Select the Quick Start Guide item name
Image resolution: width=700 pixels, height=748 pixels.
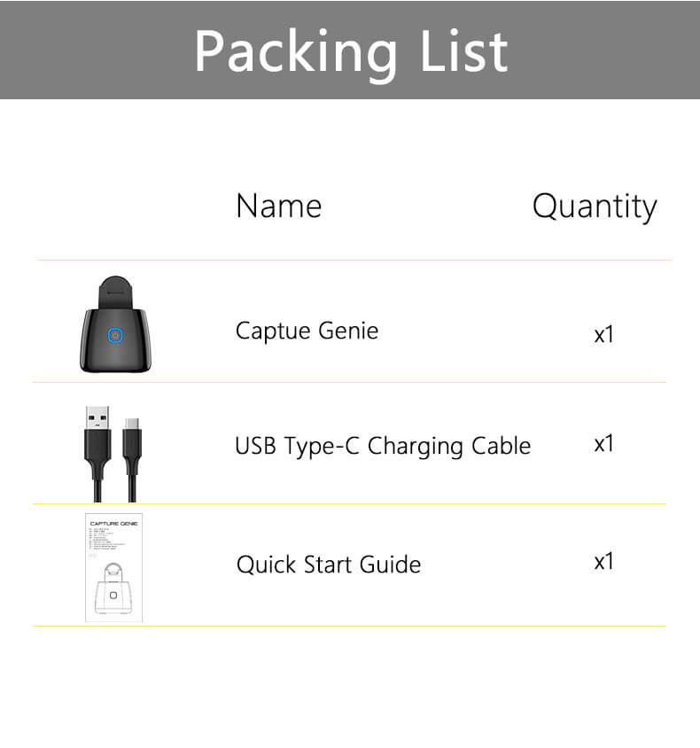click(329, 565)
